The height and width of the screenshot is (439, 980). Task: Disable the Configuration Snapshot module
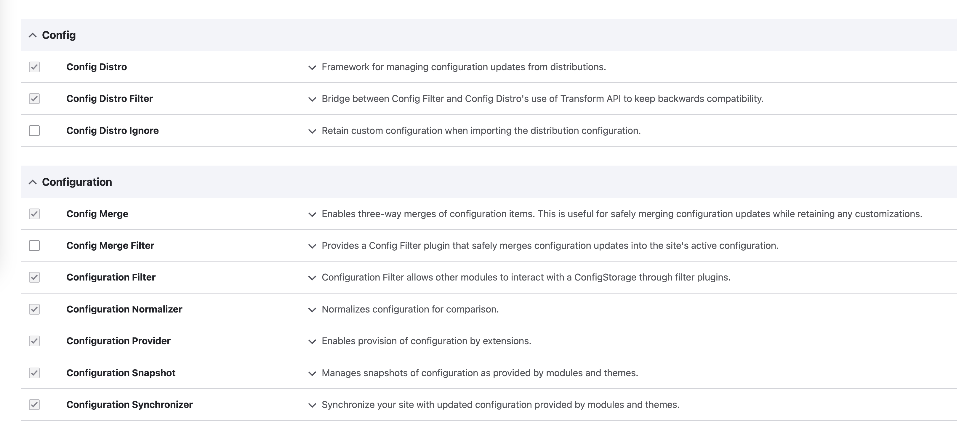coord(34,373)
